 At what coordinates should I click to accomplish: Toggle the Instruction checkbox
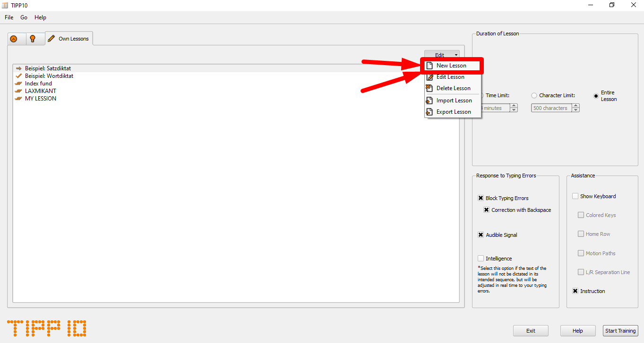pyautogui.click(x=575, y=291)
